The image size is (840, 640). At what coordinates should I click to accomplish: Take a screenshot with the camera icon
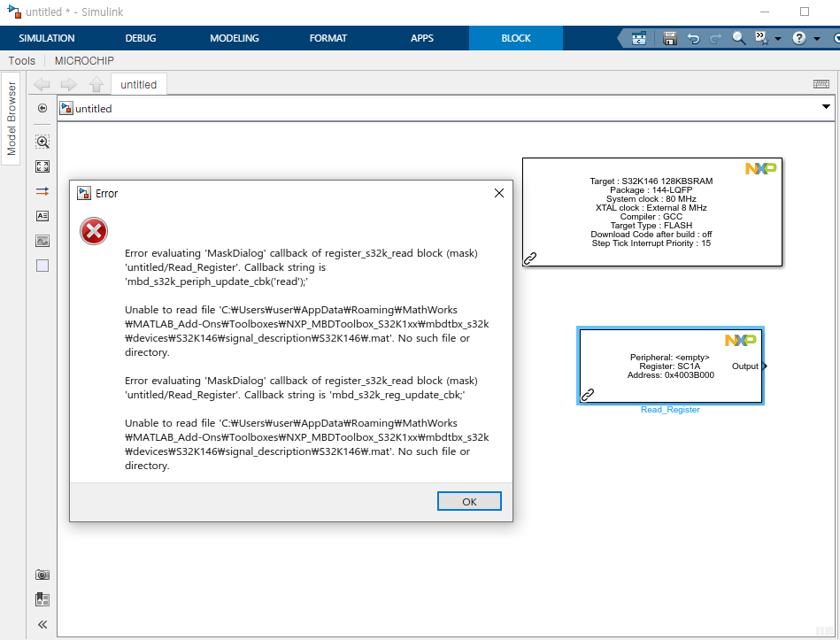click(x=42, y=574)
